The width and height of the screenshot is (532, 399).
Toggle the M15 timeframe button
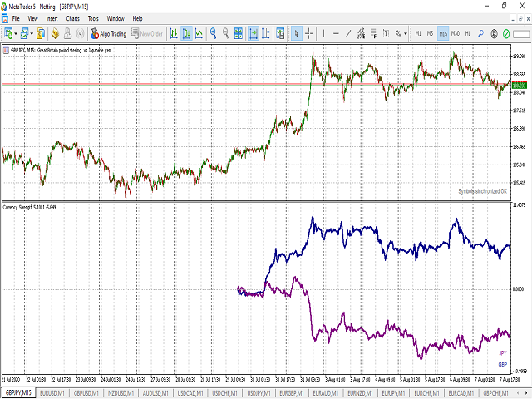(x=443, y=34)
